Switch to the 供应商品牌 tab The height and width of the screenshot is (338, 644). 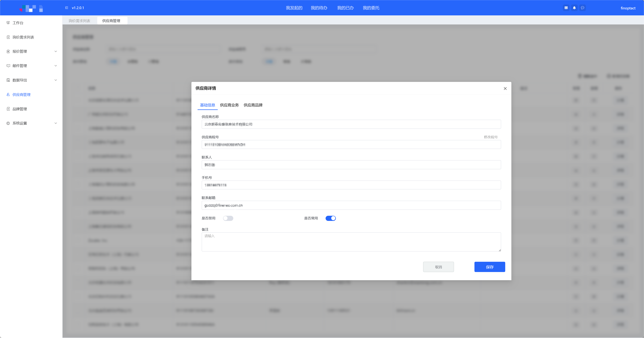253,105
